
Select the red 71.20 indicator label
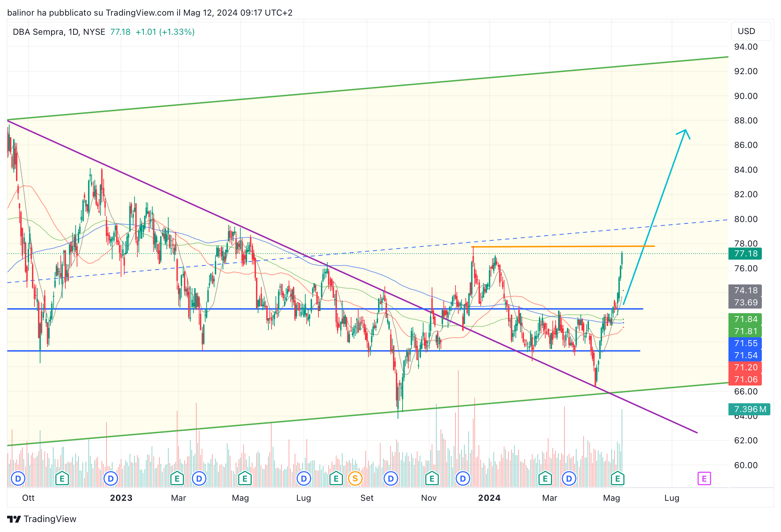(745, 367)
